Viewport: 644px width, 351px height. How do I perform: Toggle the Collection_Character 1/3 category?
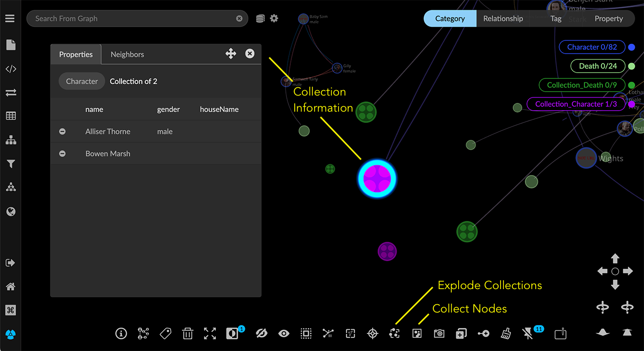[576, 104]
